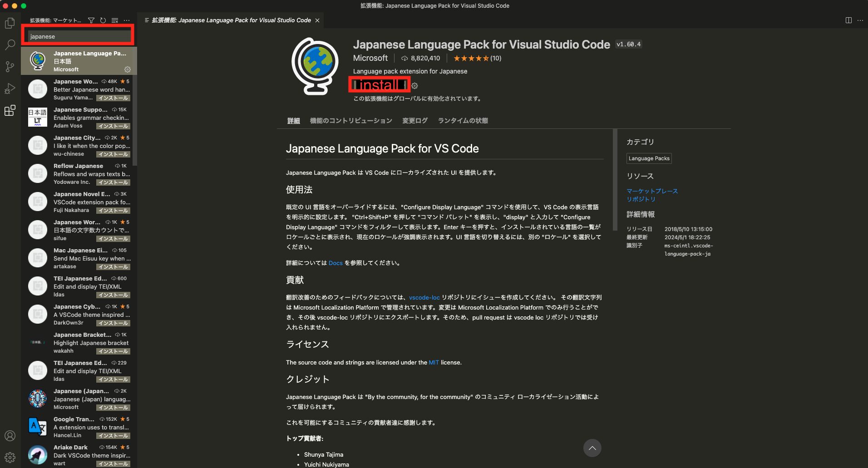This screenshot has height=468, width=868.
Task: Install Mac Japanese Eisuu by artakase
Action: point(113,267)
